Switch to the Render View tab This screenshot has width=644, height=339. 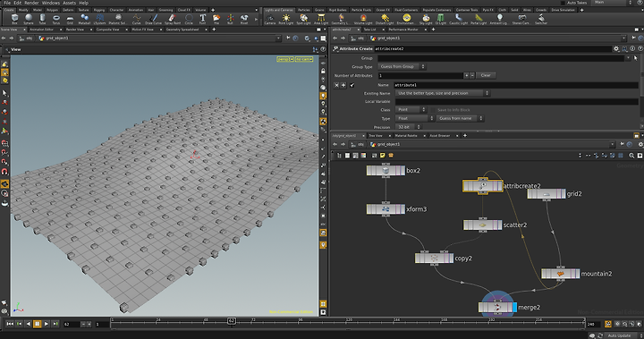(x=75, y=30)
